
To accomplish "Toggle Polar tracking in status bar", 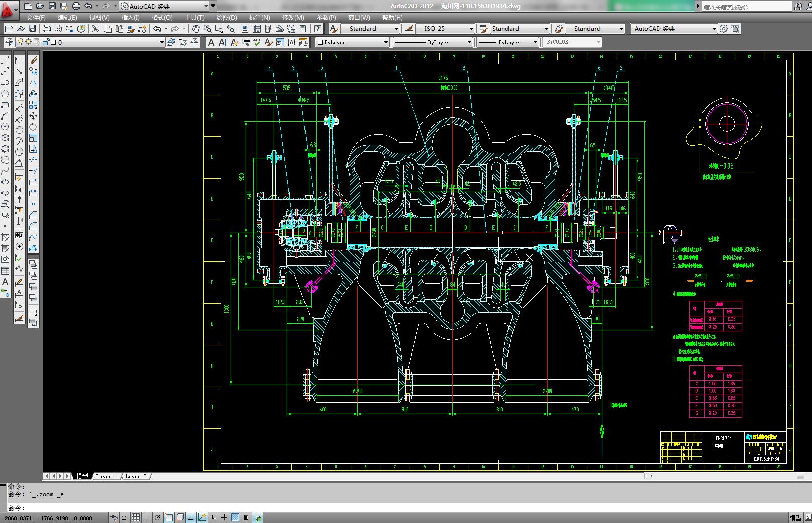I will click(x=158, y=517).
